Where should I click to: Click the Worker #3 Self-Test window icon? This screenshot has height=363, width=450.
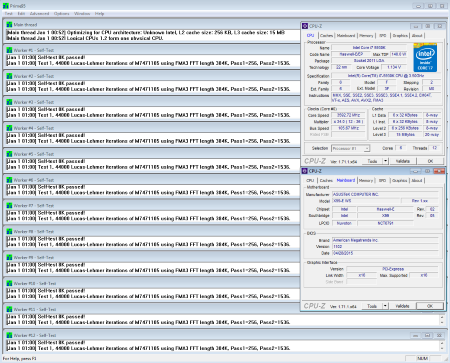pos(9,102)
